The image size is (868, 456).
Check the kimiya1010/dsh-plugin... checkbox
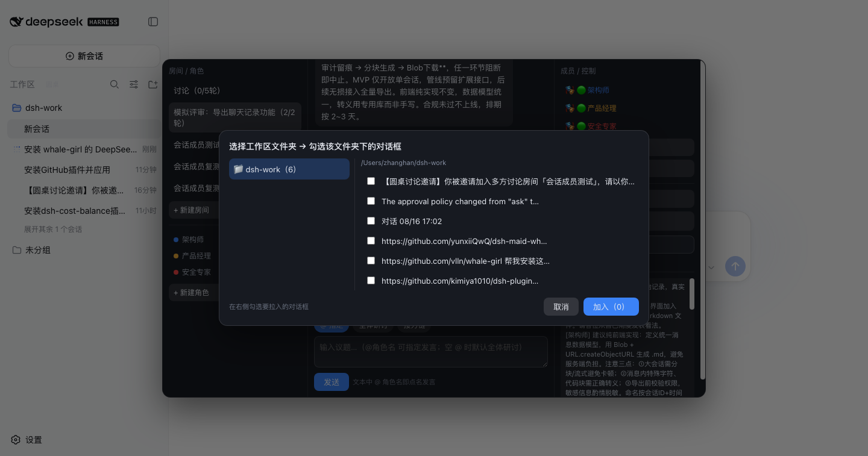tap(371, 280)
